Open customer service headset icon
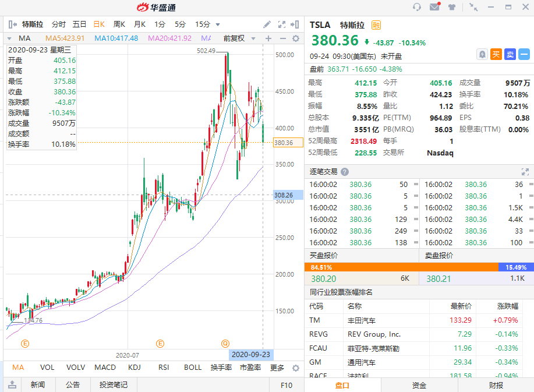This screenshot has height=392, width=534. 417,7
